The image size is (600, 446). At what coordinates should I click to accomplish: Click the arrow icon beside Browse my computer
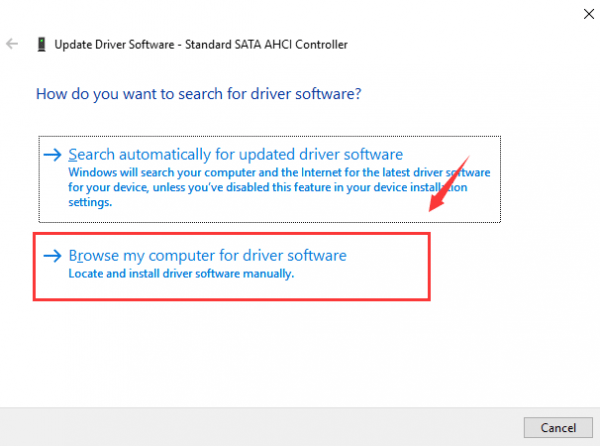coord(52,256)
